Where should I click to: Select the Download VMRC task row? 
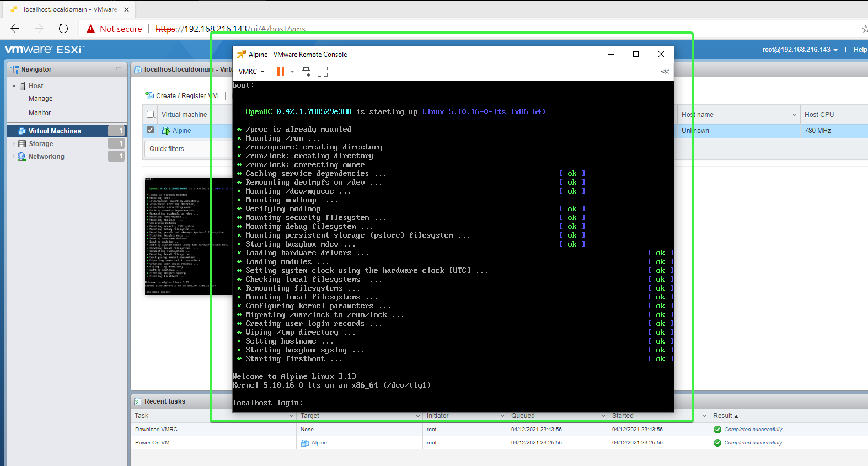point(499,430)
